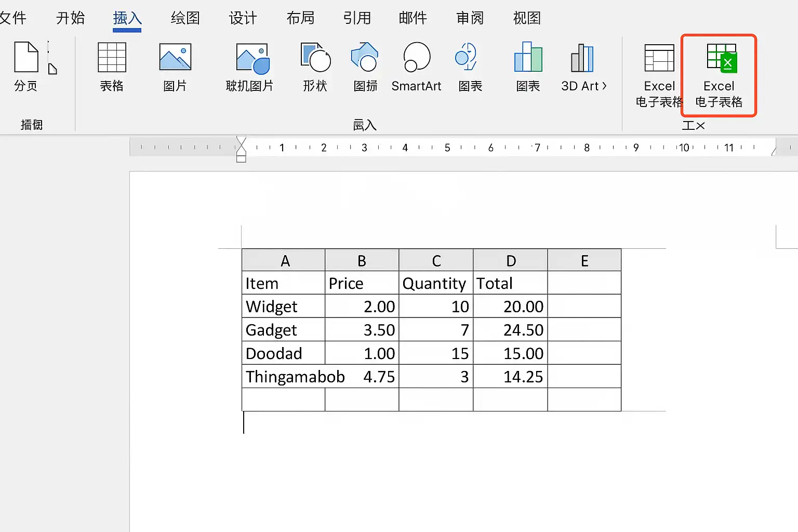Go to the 引用 references tab

pyautogui.click(x=357, y=18)
